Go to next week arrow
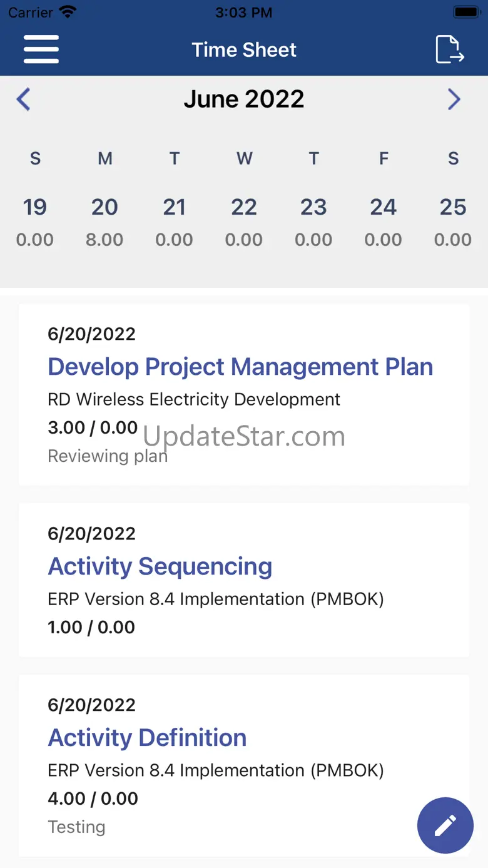Screen dimensions: 488x868 [454, 100]
